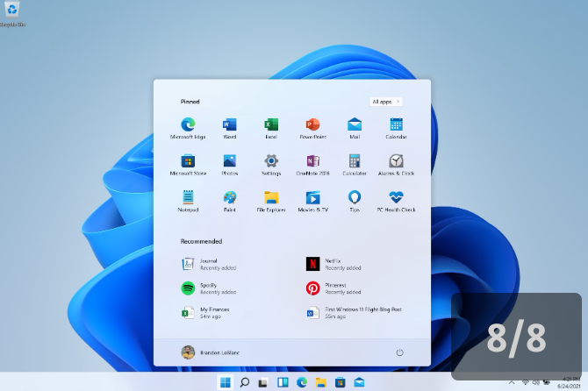This screenshot has height=391, width=588.
Task: Click the taskbar Search magnifier icon
Action: coord(245,382)
